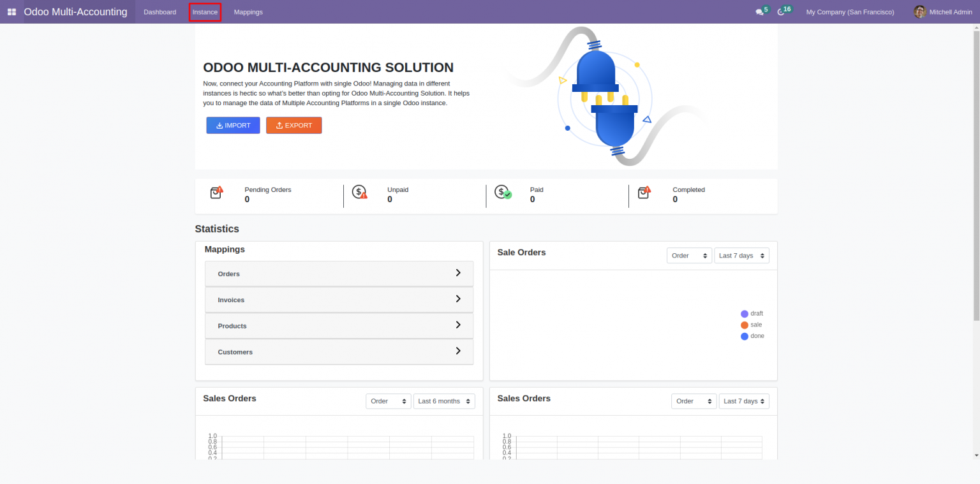Expand the Products mapping row
This screenshot has width=980, height=484.
click(339, 326)
